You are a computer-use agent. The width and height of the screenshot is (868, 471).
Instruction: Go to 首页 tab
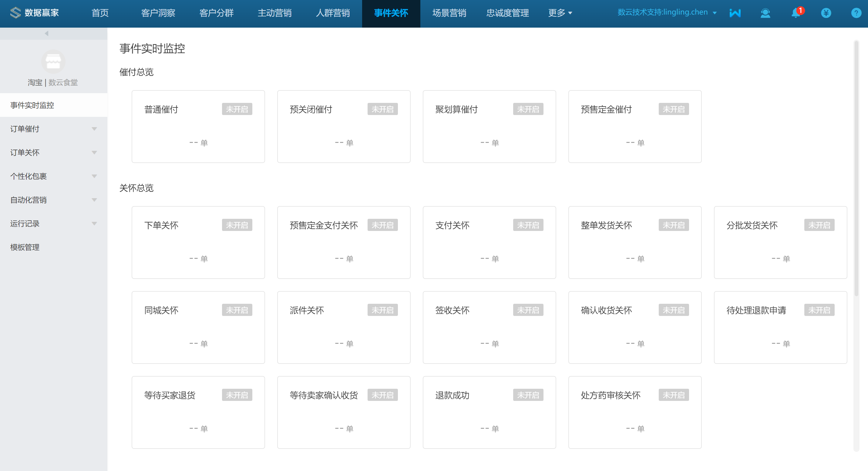[100, 13]
